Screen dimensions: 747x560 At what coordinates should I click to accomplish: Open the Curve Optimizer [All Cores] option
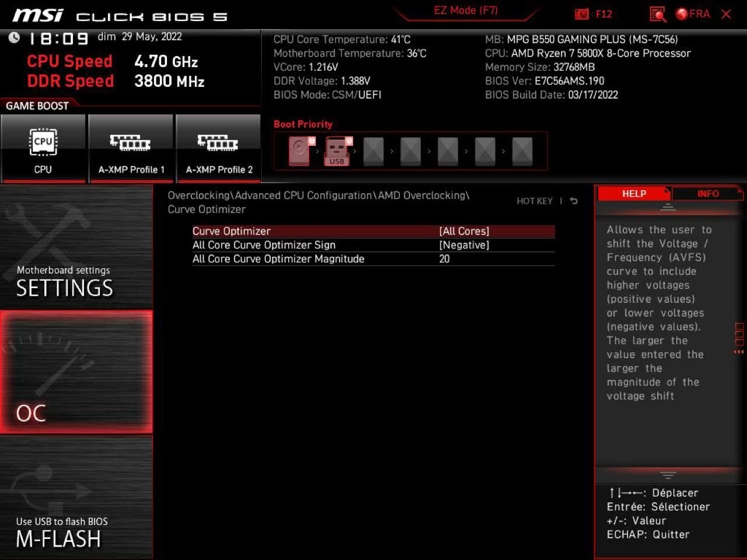(373, 231)
